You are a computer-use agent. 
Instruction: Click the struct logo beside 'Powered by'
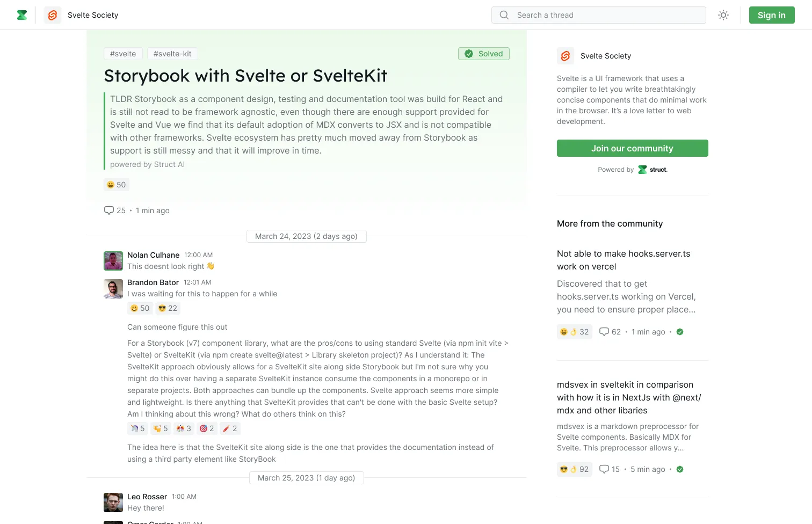(642, 169)
